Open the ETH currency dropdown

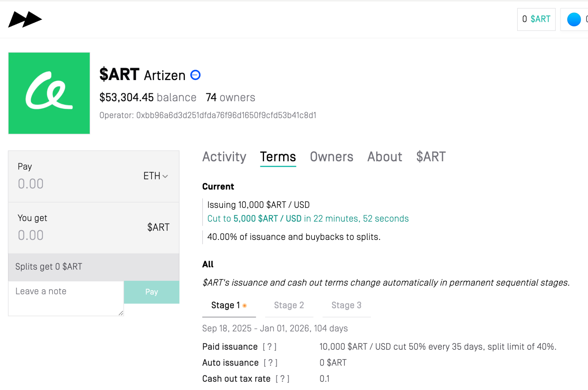[x=156, y=176]
